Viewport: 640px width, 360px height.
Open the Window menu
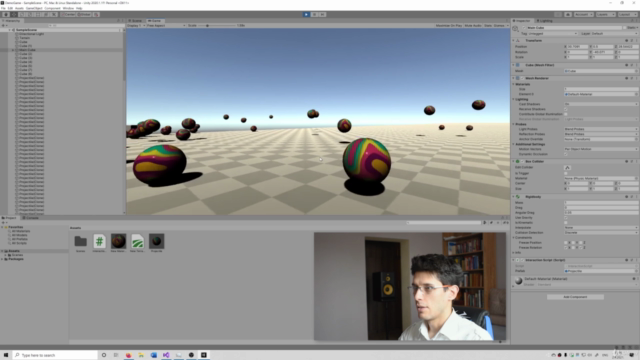[x=68, y=8]
